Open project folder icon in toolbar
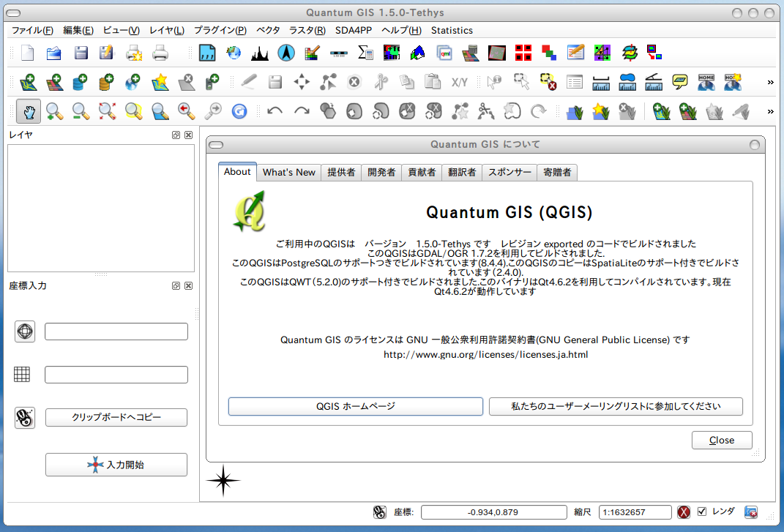This screenshot has height=532, width=784. click(x=53, y=53)
